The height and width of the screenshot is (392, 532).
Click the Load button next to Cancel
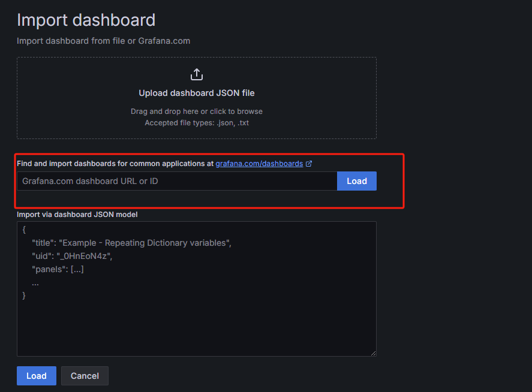point(37,376)
